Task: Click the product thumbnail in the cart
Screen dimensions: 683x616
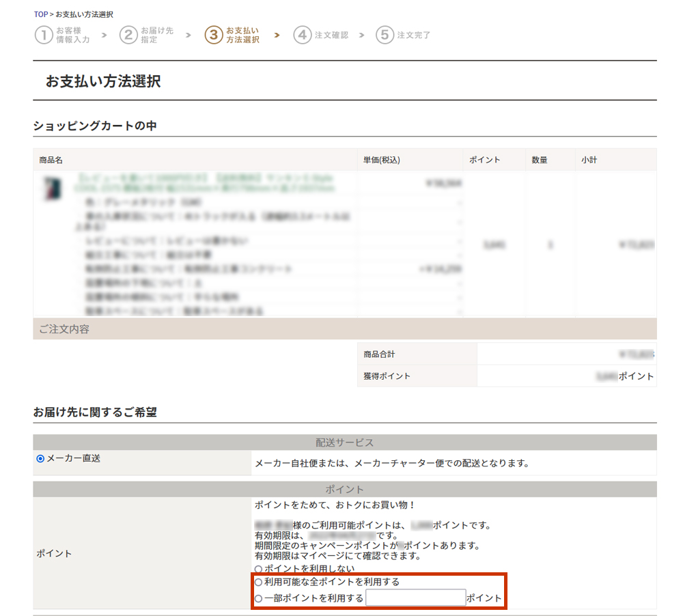Action: click(51, 187)
